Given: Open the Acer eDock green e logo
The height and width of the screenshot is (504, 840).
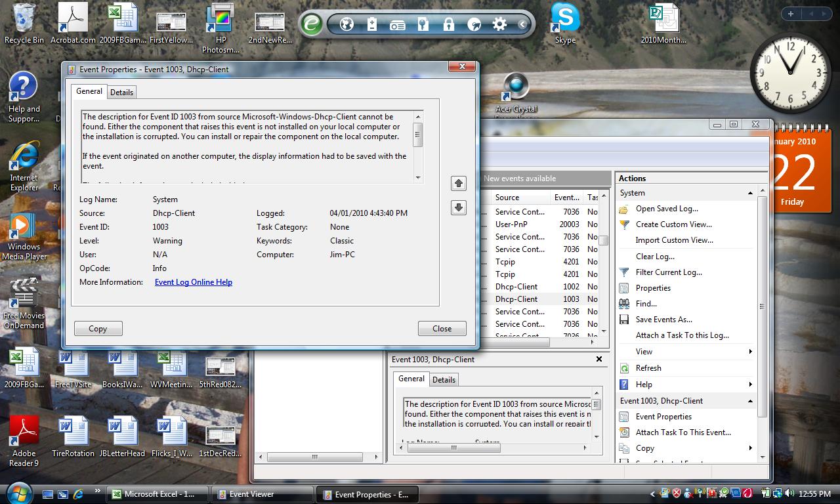Looking at the screenshot, I should point(312,24).
